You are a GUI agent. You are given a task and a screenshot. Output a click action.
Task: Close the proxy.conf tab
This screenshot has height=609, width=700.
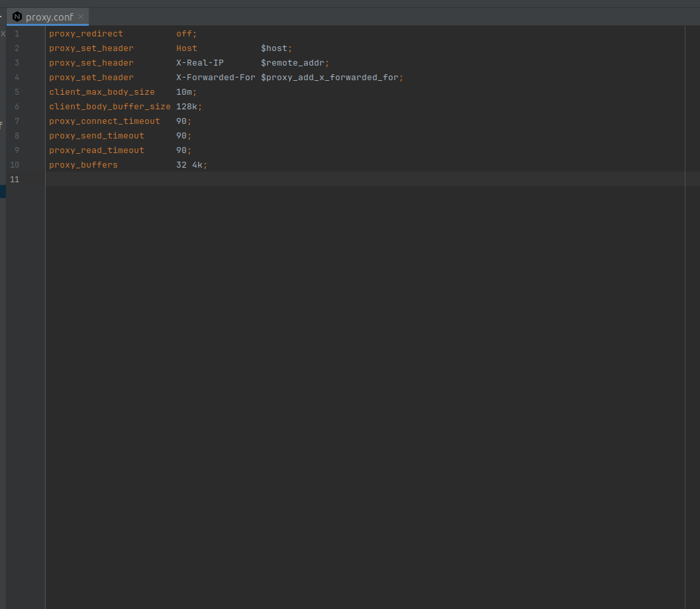[80, 17]
